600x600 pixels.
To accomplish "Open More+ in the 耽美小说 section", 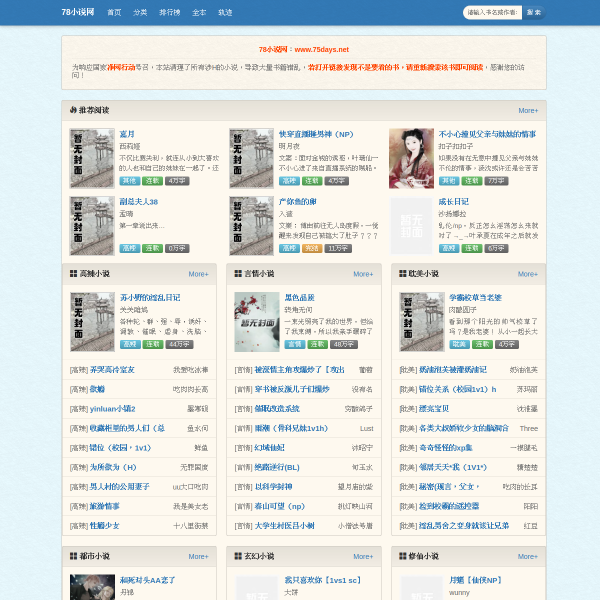I will (528, 274).
